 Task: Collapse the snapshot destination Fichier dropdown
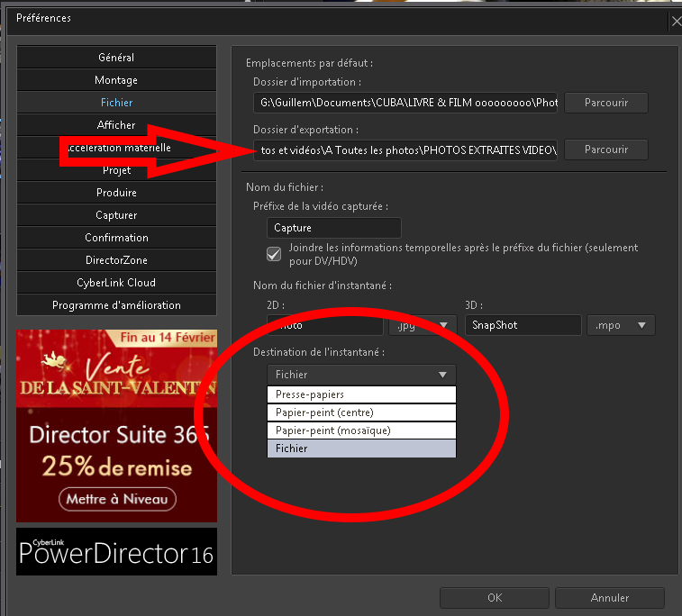point(361,375)
